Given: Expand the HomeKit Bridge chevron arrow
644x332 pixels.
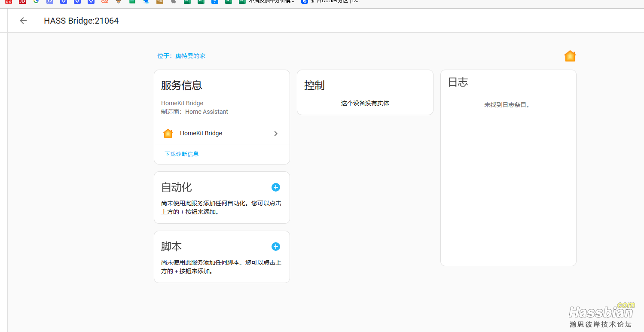Looking at the screenshot, I should tap(276, 134).
